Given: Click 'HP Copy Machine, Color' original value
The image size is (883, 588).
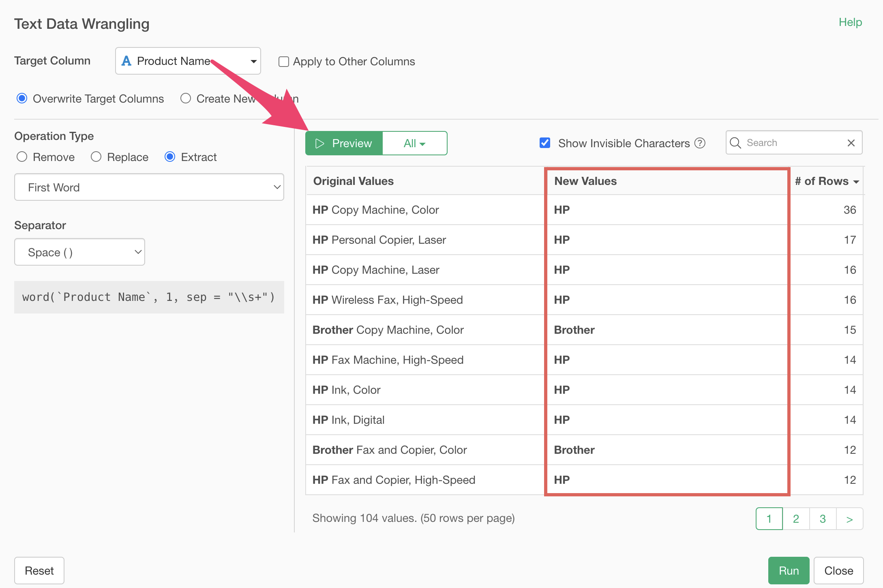Looking at the screenshot, I should pos(376,210).
